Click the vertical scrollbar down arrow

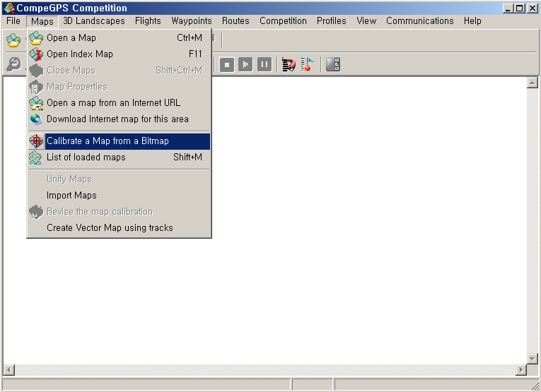tap(533, 359)
